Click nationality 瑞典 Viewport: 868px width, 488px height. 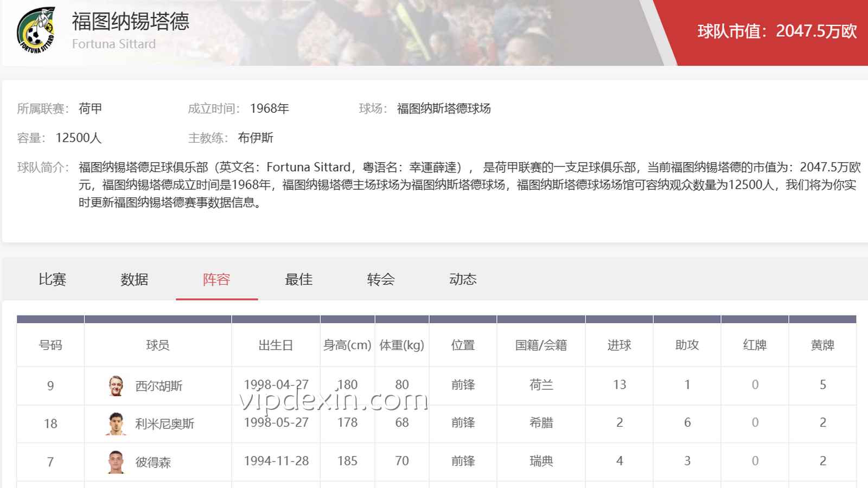click(x=541, y=461)
